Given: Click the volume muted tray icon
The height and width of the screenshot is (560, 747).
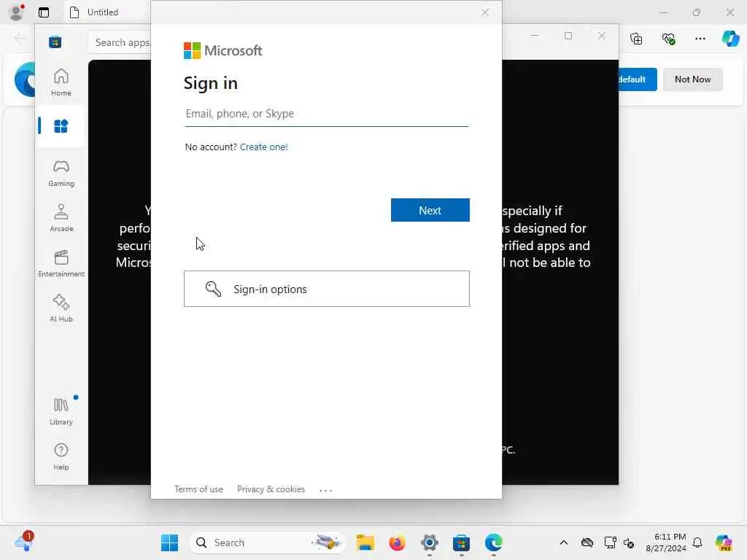Looking at the screenshot, I should 629,542.
